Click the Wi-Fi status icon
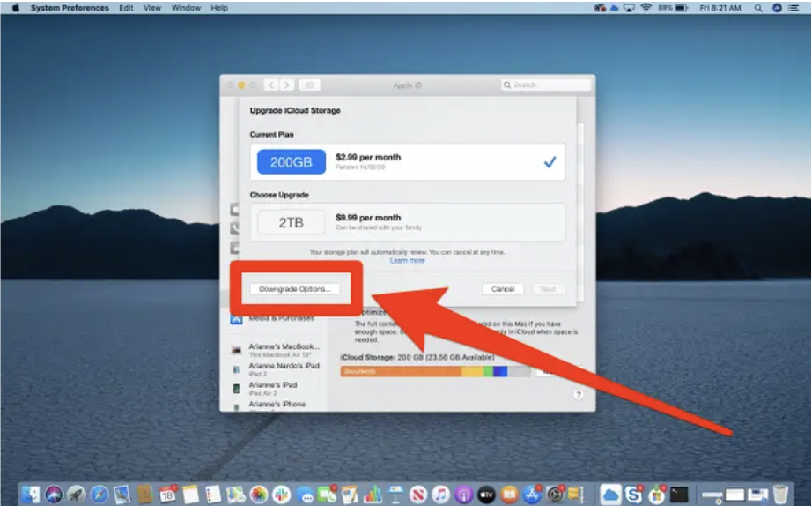The image size is (812, 506). pyautogui.click(x=646, y=8)
